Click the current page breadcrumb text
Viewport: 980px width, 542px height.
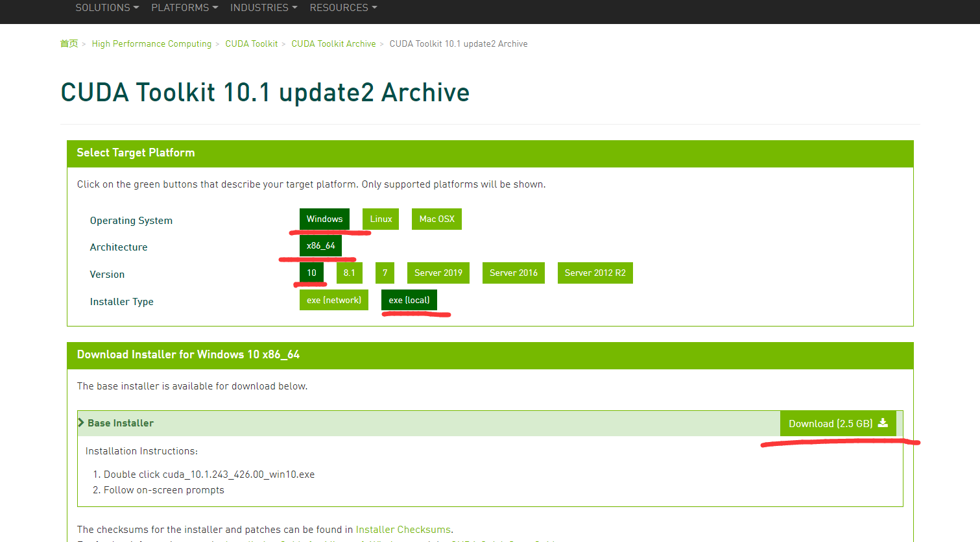coord(458,43)
